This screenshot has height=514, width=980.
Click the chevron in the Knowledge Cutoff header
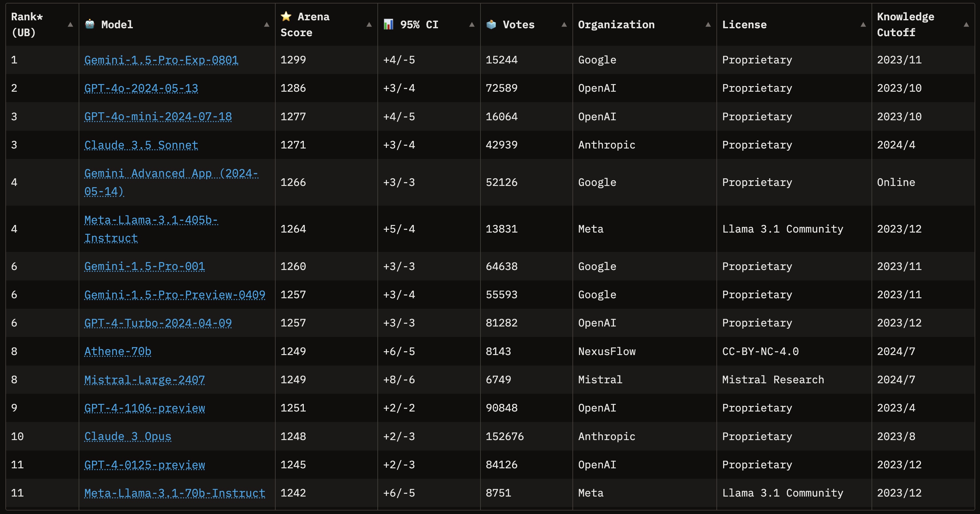pyautogui.click(x=967, y=24)
